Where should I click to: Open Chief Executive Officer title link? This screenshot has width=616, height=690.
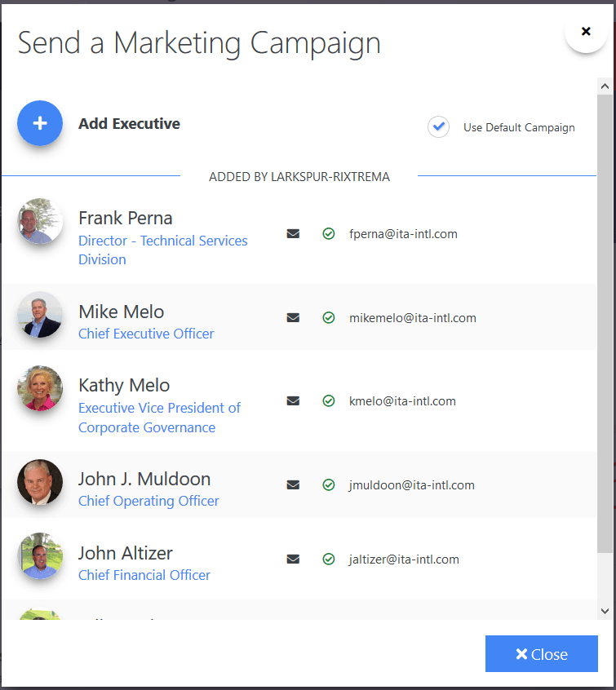coord(146,334)
